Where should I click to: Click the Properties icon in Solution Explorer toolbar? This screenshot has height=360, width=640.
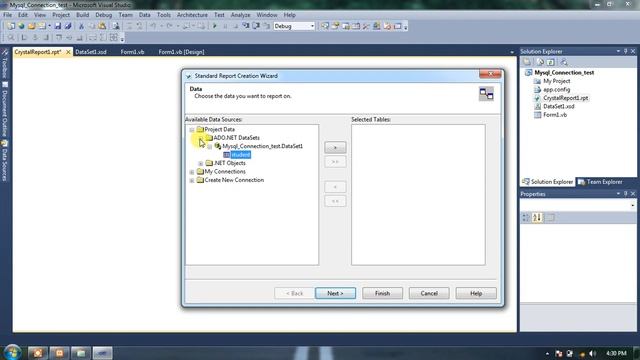(527, 62)
